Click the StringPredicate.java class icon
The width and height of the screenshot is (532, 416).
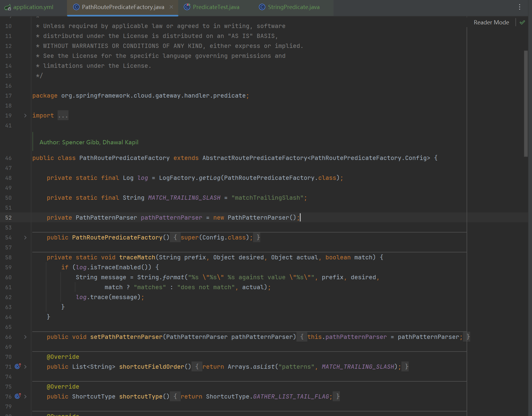[x=262, y=7]
